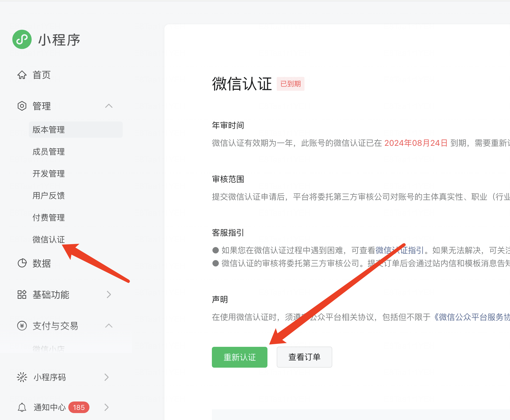
Task: Go to 开发管理 in the sidebar
Action: pos(49,174)
